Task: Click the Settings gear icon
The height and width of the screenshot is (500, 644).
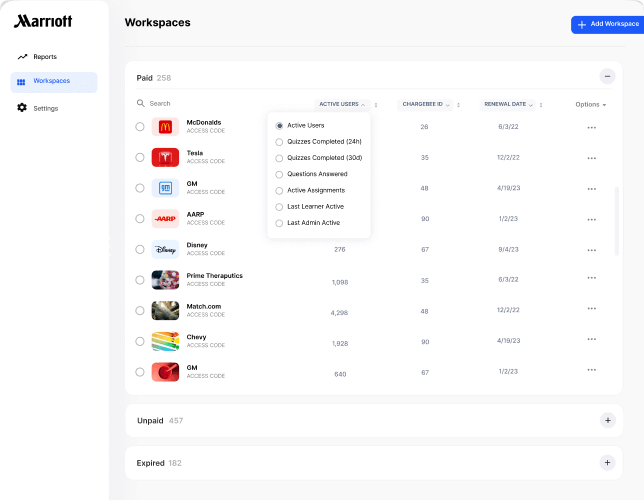Action: 22,108
